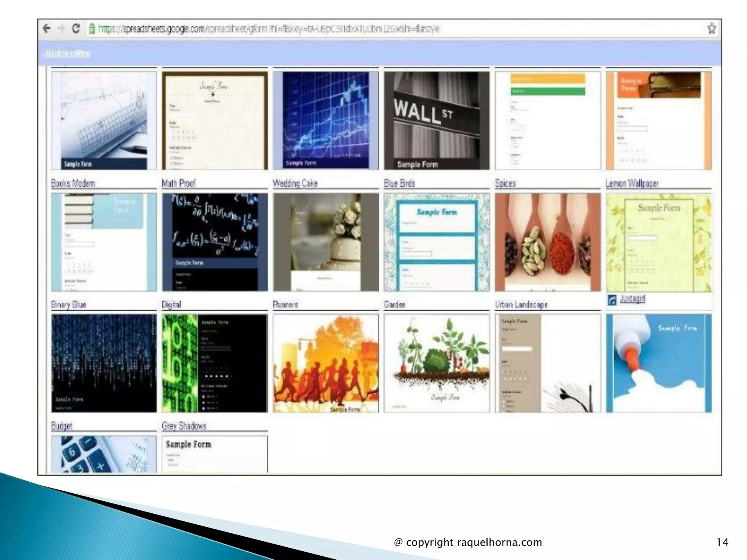Select the Runners theme thumbnail
Viewport: 747px width, 560px height.
(x=326, y=363)
